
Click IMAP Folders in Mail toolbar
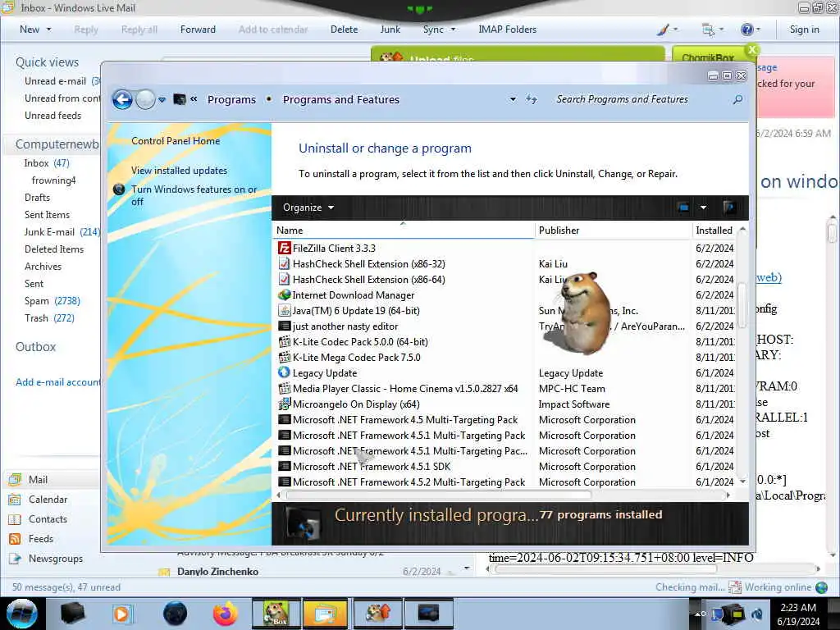pos(507,30)
